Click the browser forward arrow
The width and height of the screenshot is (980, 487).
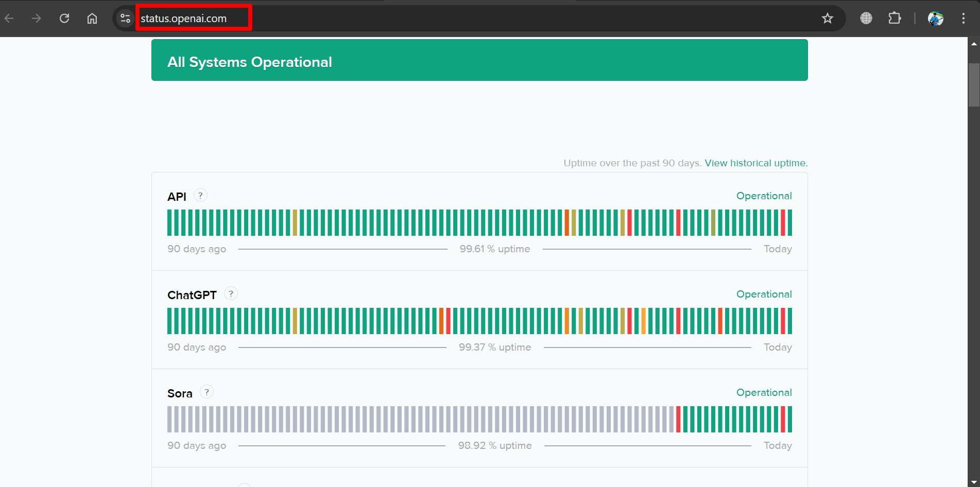pyautogui.click(x=36, y=19)
